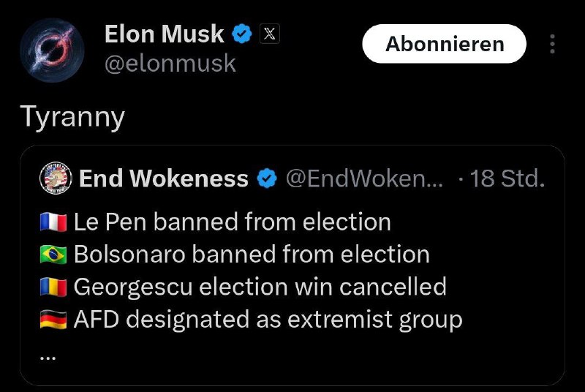Click the End Wokeness profile picture

tap(55, 178)
